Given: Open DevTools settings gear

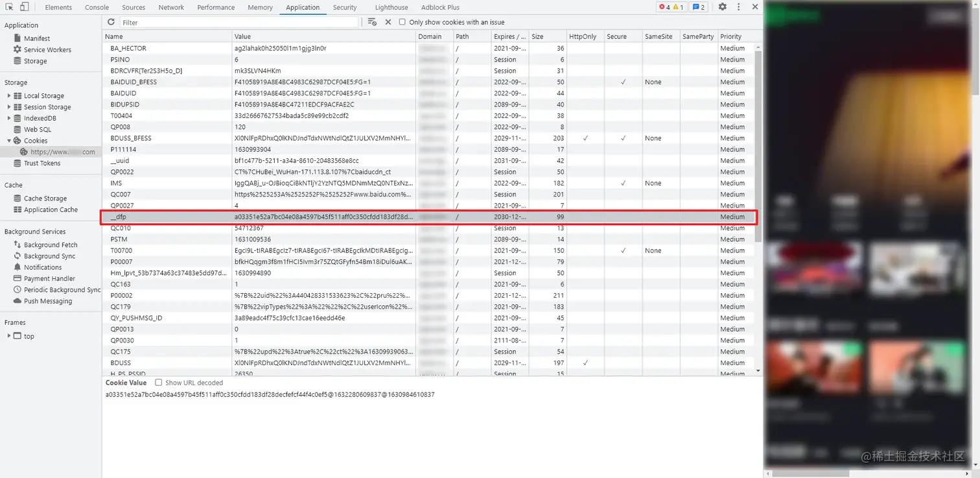Looking at the screenshot, I should pos(722,7).
